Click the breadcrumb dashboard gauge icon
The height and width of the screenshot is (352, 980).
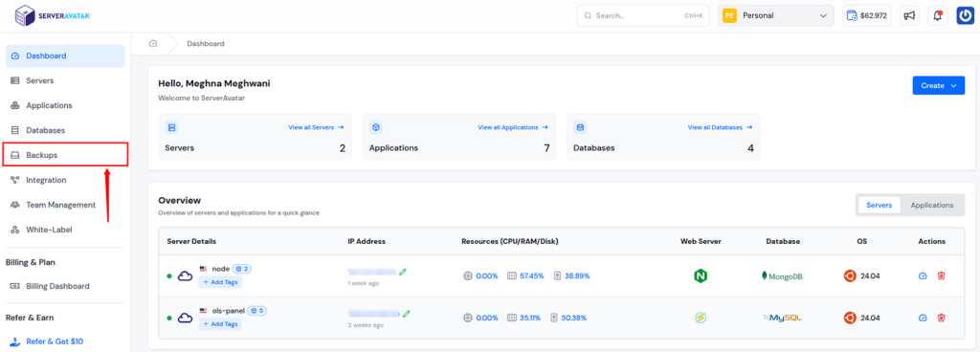[x=153, y=44]
